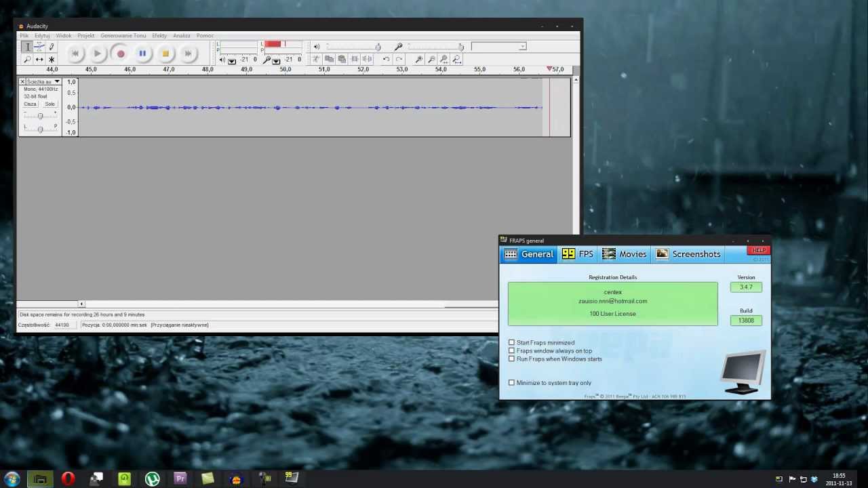
Task: Select the Envelope tool in Audacity
Action: tap(39, 47)
